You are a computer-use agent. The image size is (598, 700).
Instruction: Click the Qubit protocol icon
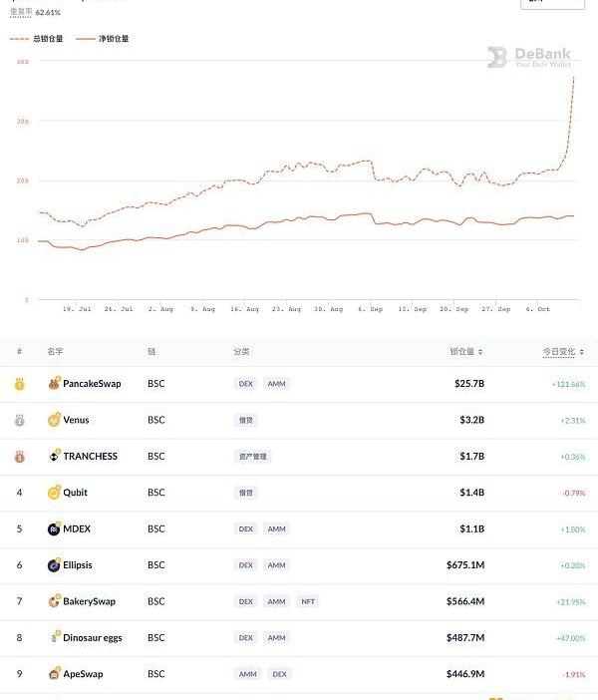(54, 493)
